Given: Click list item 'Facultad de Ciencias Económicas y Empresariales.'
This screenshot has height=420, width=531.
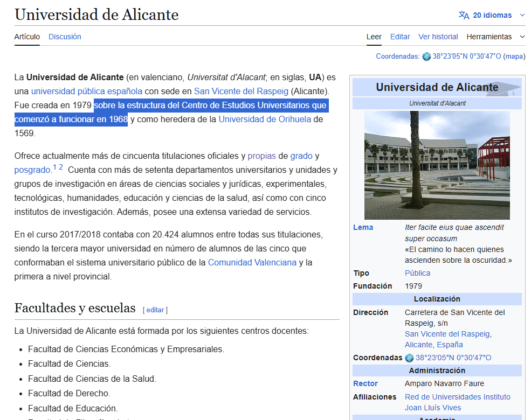Looking at the screenshot, I should point(126,349).
